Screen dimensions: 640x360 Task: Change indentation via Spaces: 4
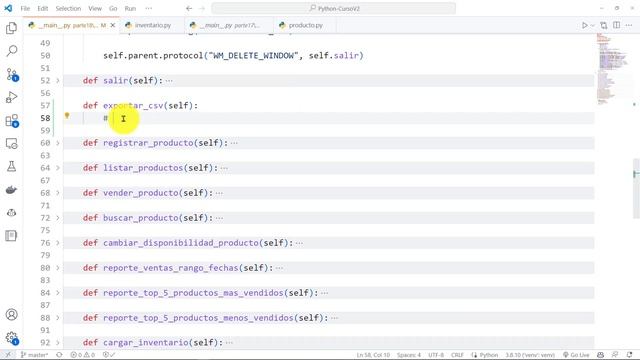[409, 355]
